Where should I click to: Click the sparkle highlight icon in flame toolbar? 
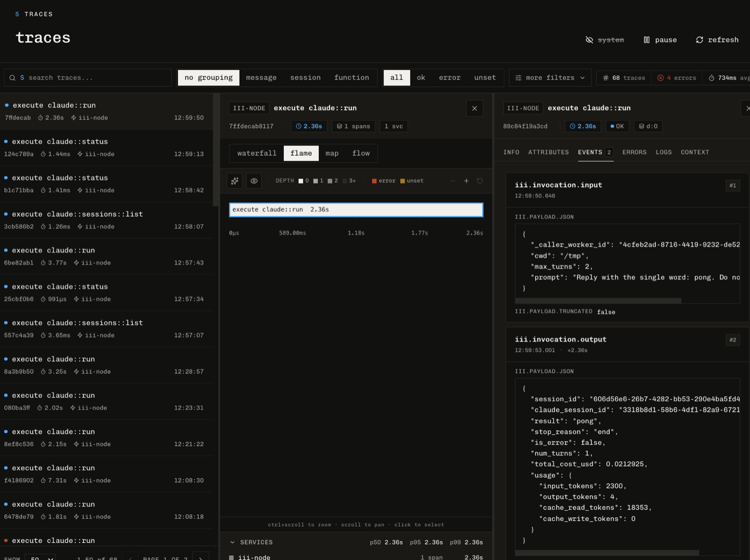[x=235, y=181]
